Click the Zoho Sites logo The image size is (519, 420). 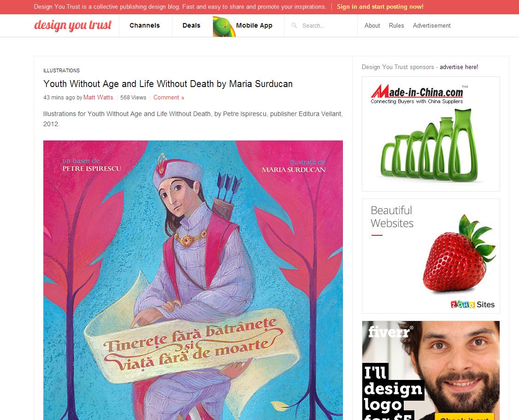(472, 304)
